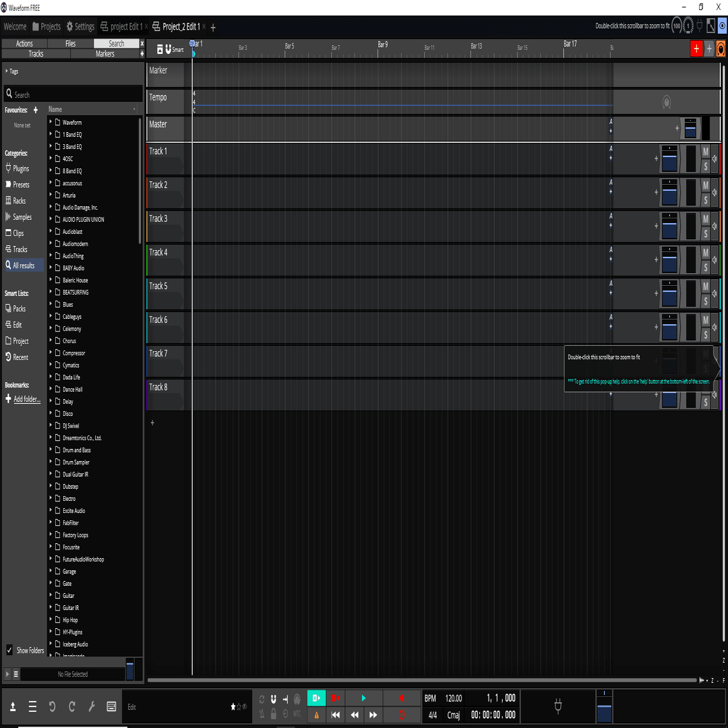The height and width of the screenshot is (728, 728).
Task: Mute Track 6 with M button
Action: coord(705,320)
